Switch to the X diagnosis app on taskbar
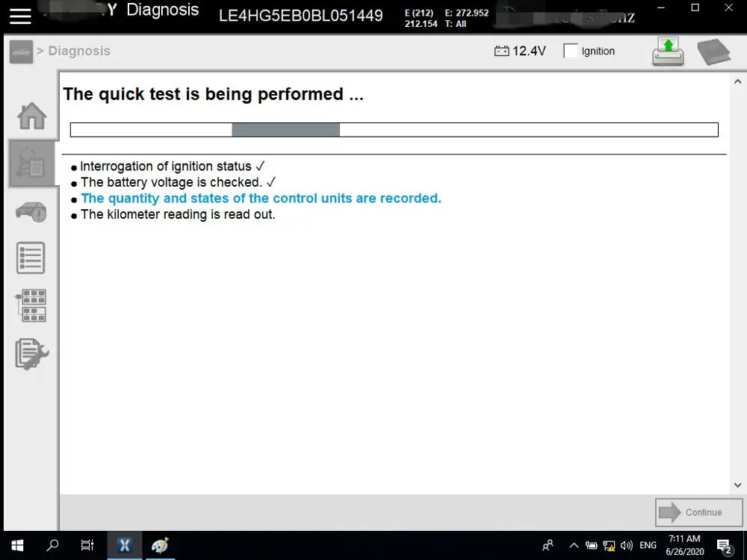The height and width of the screenshot is (560, 747). click(x=124, y=545)
